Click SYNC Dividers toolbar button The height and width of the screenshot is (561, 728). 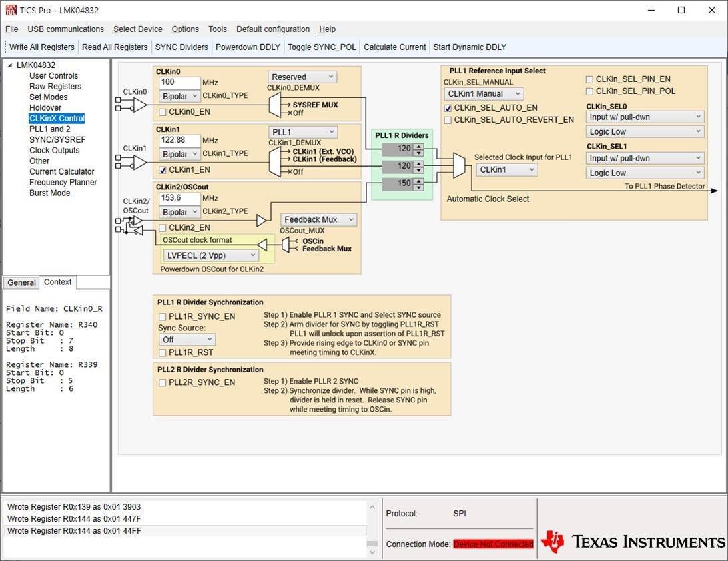click(182, 47)
